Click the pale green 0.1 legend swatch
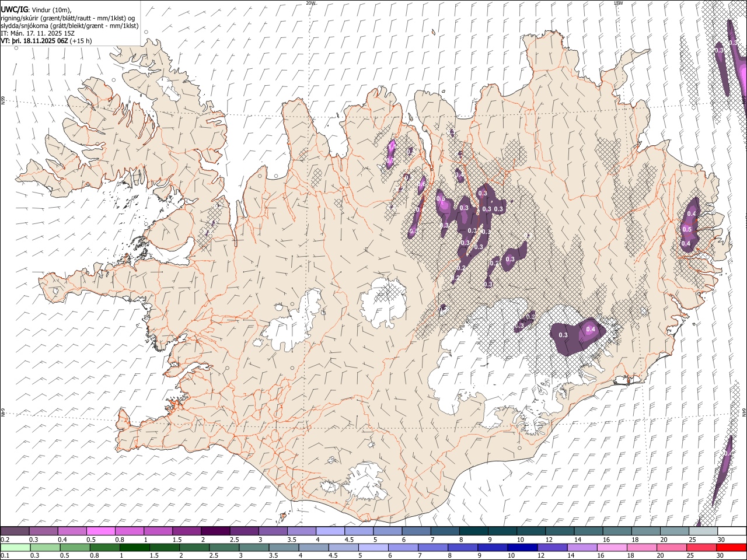Image resolution: width=747 pixels, height=560 pixels. point(15,548)
